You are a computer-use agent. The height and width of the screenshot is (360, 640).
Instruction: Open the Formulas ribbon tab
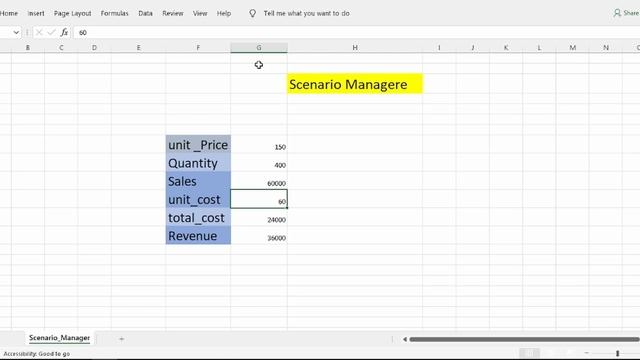[114, 13]
